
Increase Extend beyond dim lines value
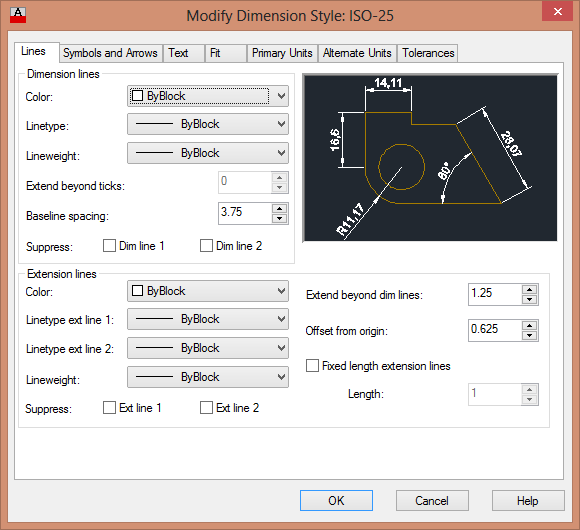pos(529,290)
